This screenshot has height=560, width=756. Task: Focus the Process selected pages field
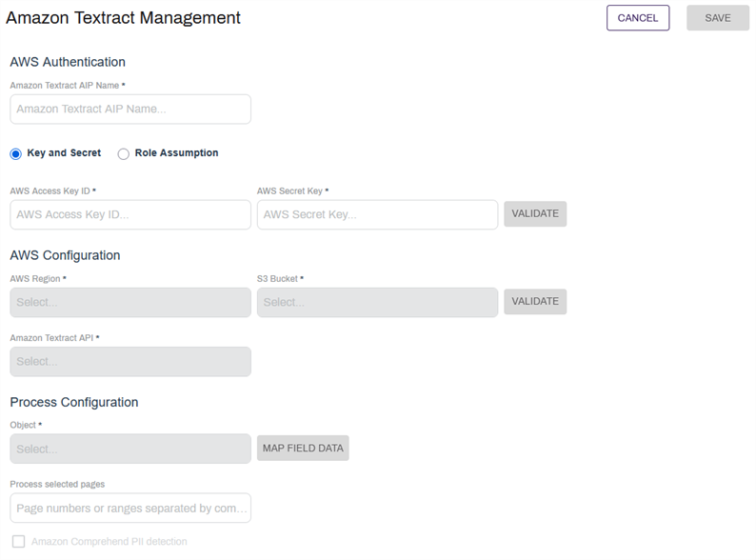click(130, 508)
